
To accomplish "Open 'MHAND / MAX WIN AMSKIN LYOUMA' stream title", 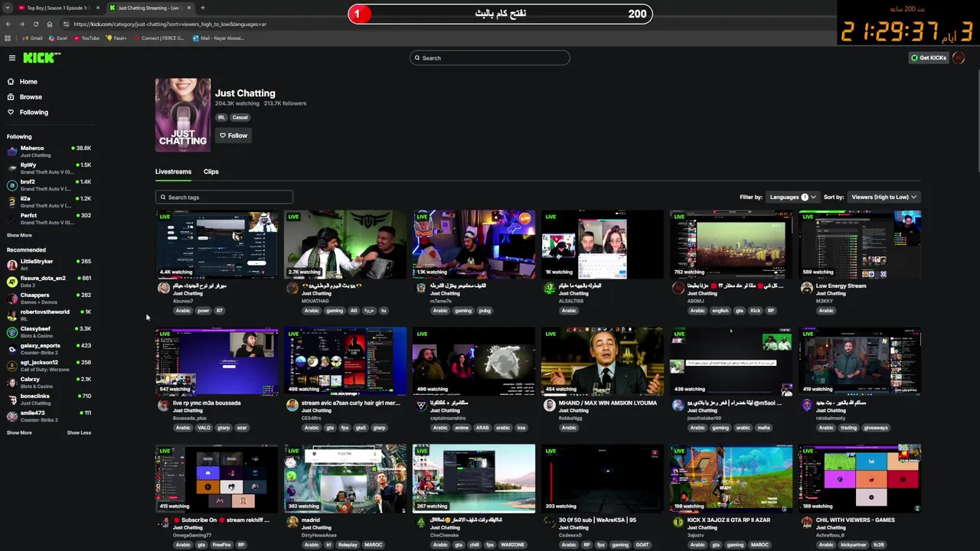I will pos(608,403).
